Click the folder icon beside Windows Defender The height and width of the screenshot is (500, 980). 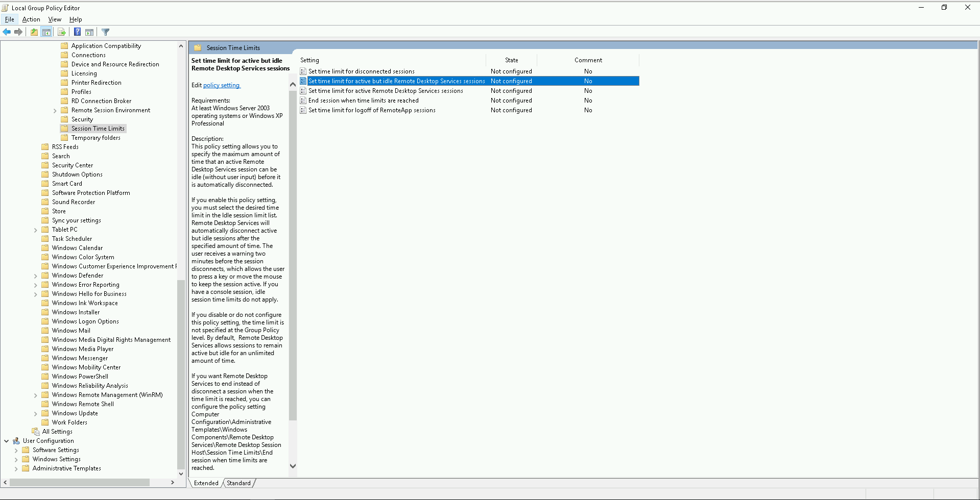coord(45,276)
